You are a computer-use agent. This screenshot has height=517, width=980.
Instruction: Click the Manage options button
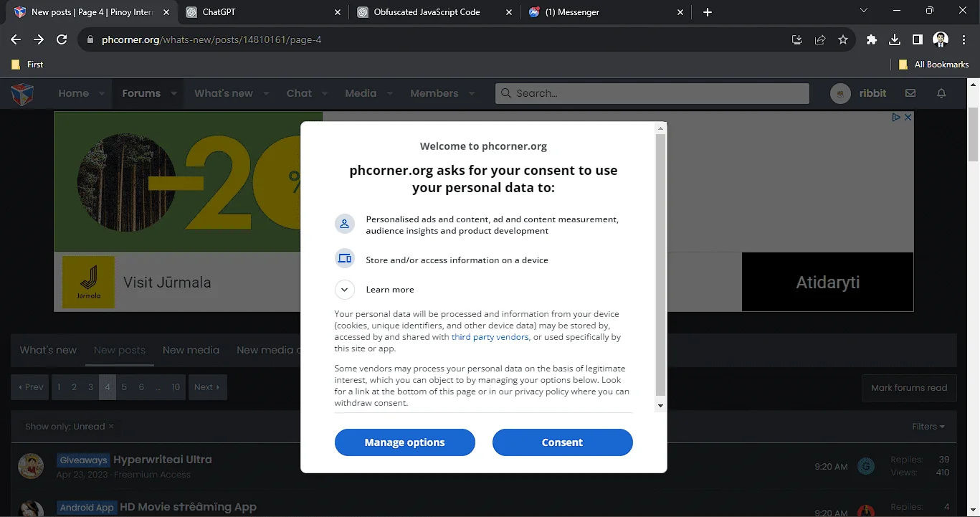(405, 442)
